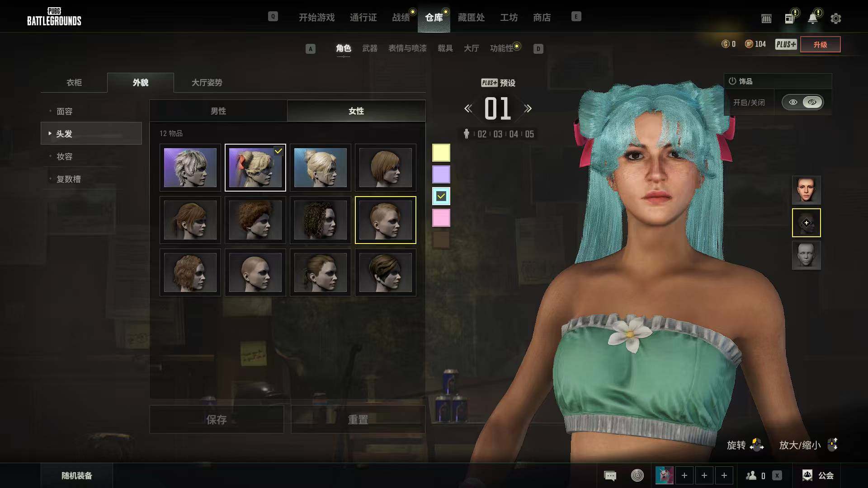868x488 pixels.
Task: Expand the 妆容 makeup category
Action: coord(64,156)
